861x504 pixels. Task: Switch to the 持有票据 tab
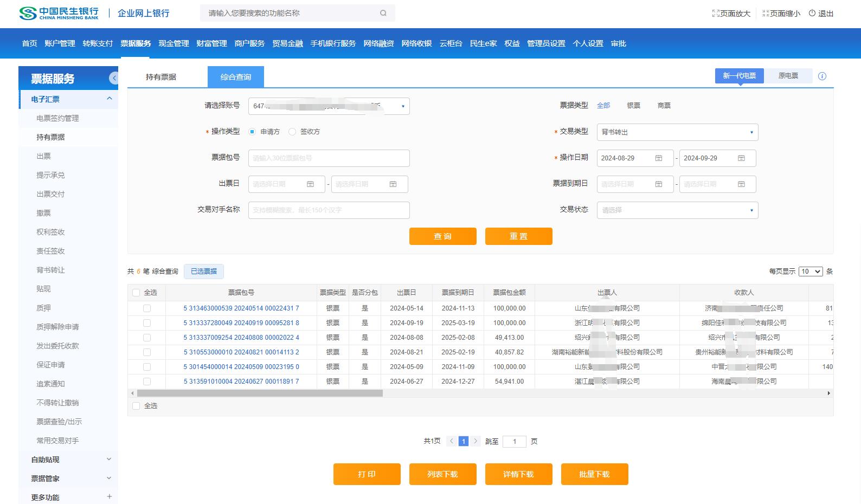pyautogui.click(x=161, y=77)
